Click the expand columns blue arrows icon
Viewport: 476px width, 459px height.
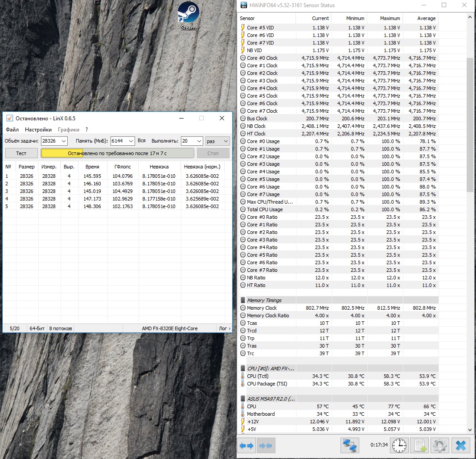tap(247, 445)
